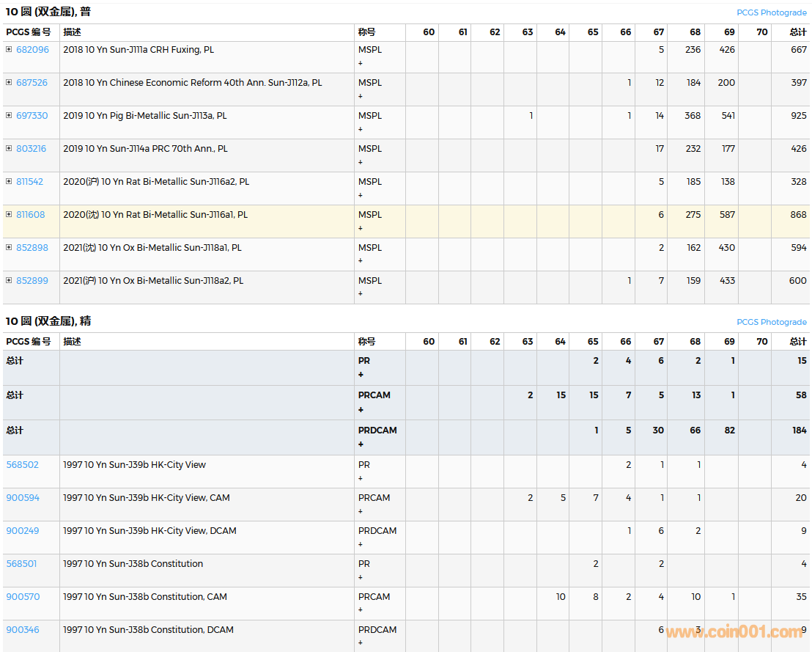Expand the 811542 Shanghai Rat row
This screenshot has height=652, width=812.
click(9, 182)
